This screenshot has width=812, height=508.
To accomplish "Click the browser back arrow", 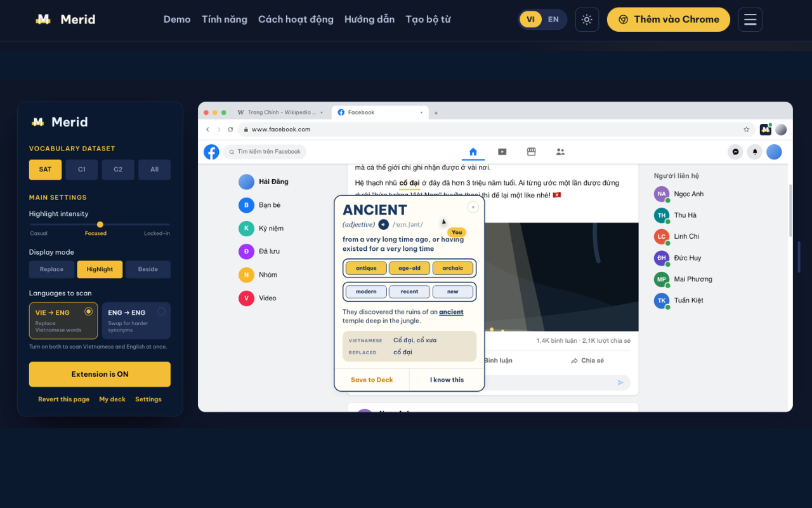I will [207, 130].
